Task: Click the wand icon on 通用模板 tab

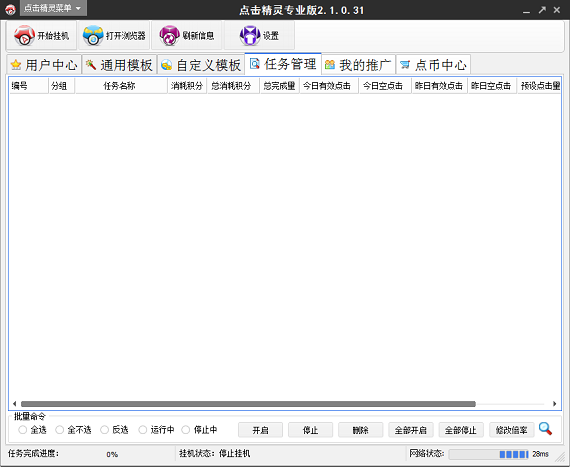Action: click(x=91, y=65)
